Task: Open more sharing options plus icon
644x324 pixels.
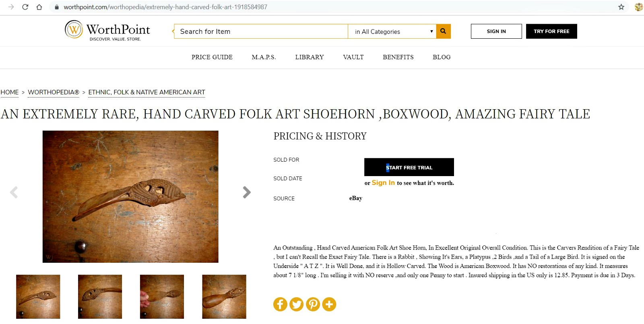Action: point(329,304)
